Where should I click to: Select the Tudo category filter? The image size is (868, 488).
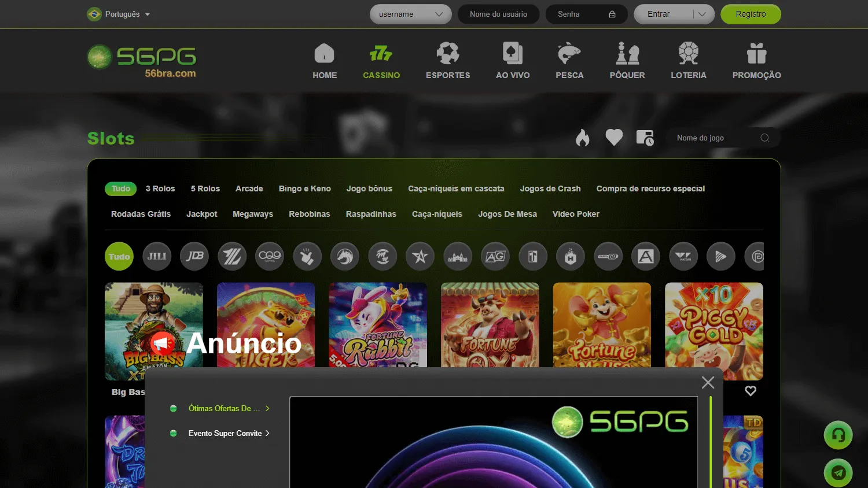point(120,188)
